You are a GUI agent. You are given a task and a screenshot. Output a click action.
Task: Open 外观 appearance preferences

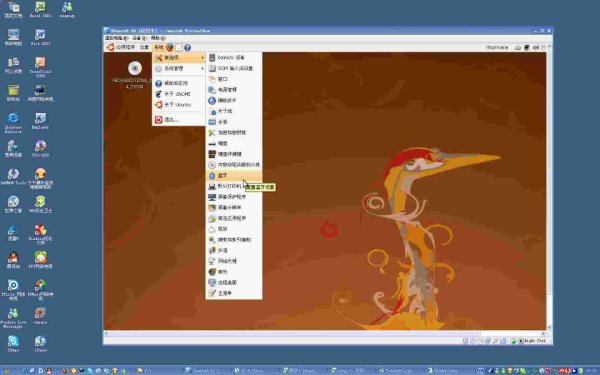tap(234, 250)
